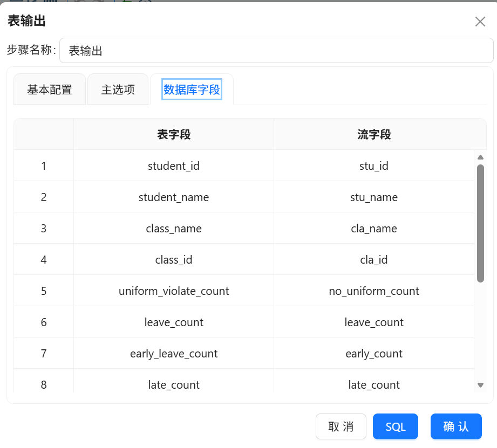Click the scrollbar down arrow
The height and width of the screenshot is (448, 497).
480,385
